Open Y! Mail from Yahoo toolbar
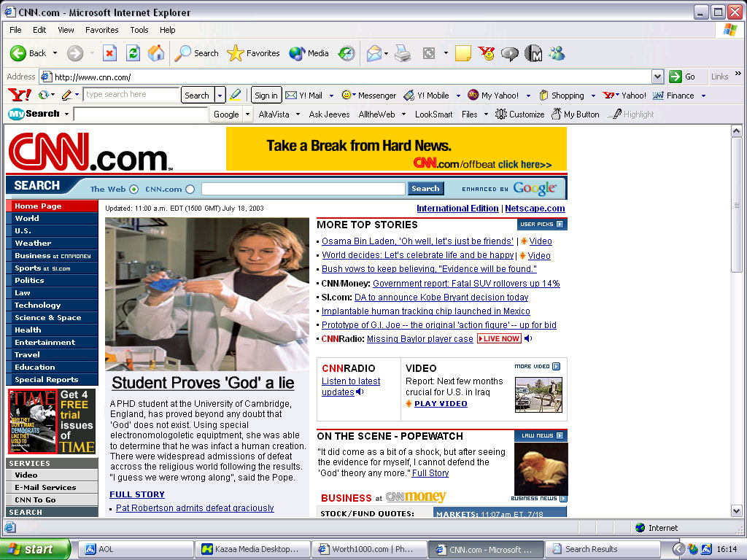The height and width of the screenshot is (560, 747). pyautogui.click(x=303, y=96)
